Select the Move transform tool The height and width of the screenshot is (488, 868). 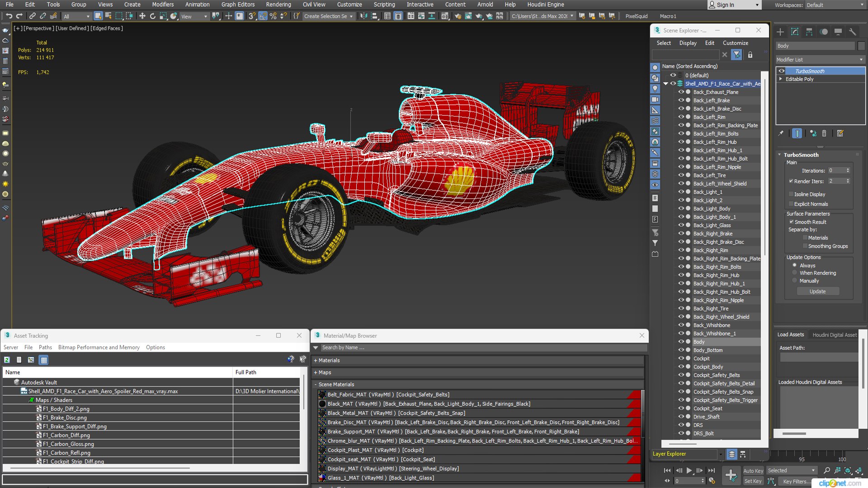[x=142, y=16]
